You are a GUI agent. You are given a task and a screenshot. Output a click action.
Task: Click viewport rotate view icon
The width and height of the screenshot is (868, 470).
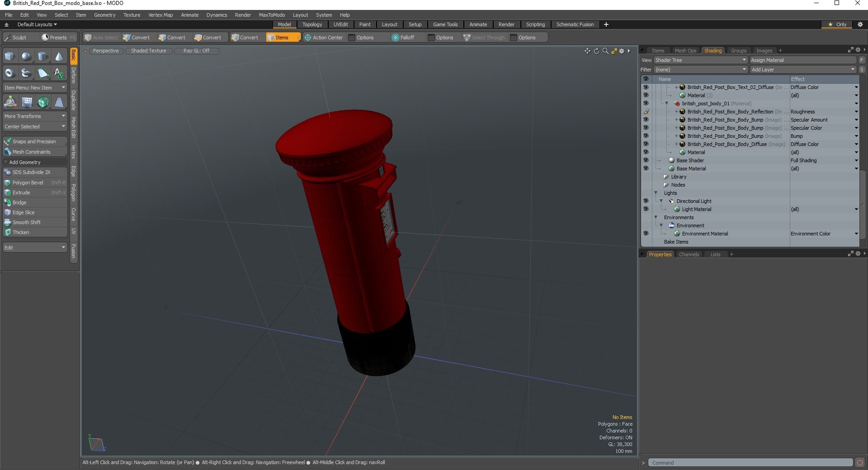[596, 51]
